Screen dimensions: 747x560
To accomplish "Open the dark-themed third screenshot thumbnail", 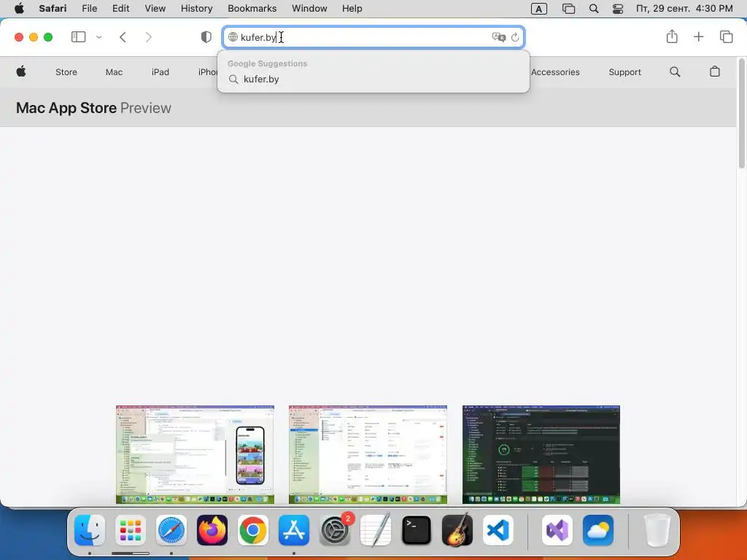I will coord(541,455).
